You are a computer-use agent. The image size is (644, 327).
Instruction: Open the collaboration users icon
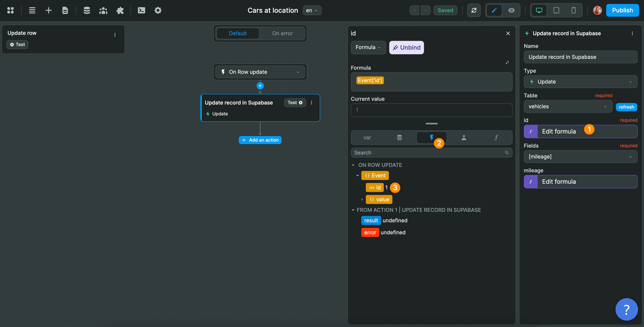pos(103,10)
